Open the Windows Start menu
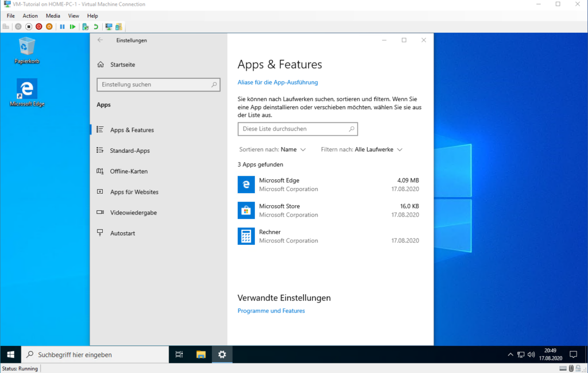The width and height of the screenshot is (588, 373). pyautogui.click(x=10, y=355)
